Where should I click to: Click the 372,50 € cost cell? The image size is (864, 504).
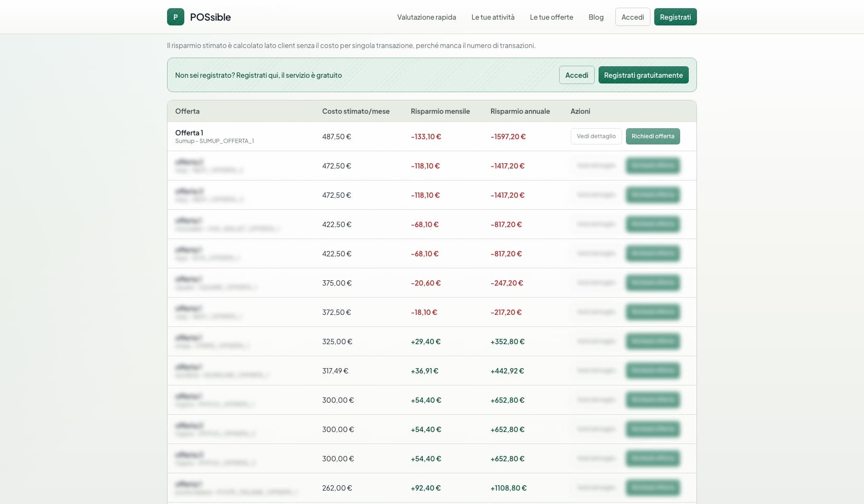336,312
